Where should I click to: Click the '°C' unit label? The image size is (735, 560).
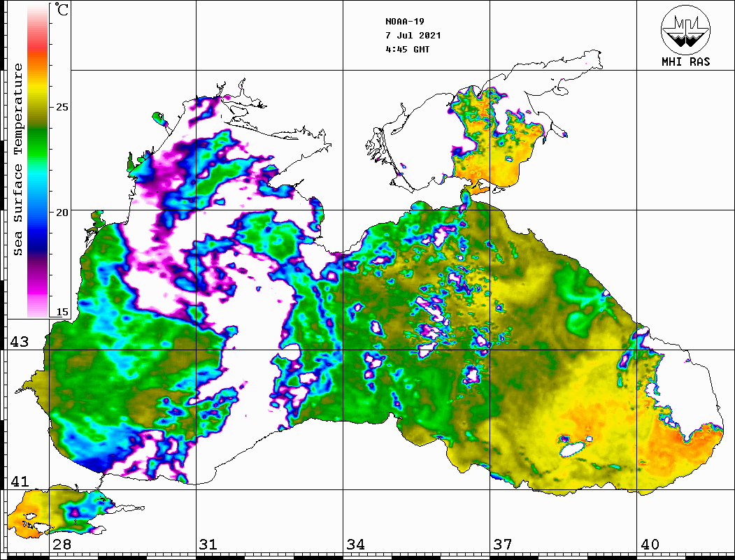tap(61, 9)
